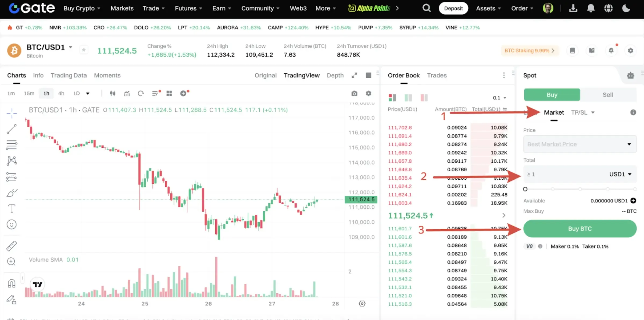This screenshot has width=644, height=320.
Task: Open notifications via the bell icon
Action: (x=591, y=8)
